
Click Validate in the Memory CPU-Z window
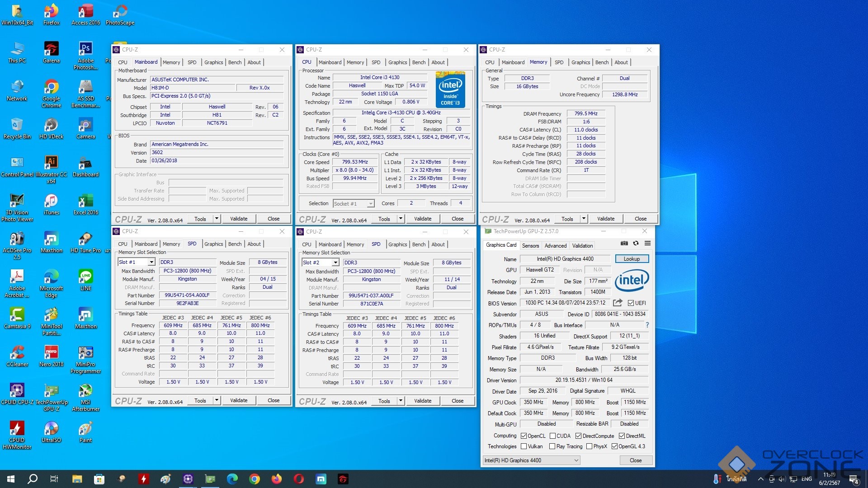pyautogui.click(x=605, y=219)
